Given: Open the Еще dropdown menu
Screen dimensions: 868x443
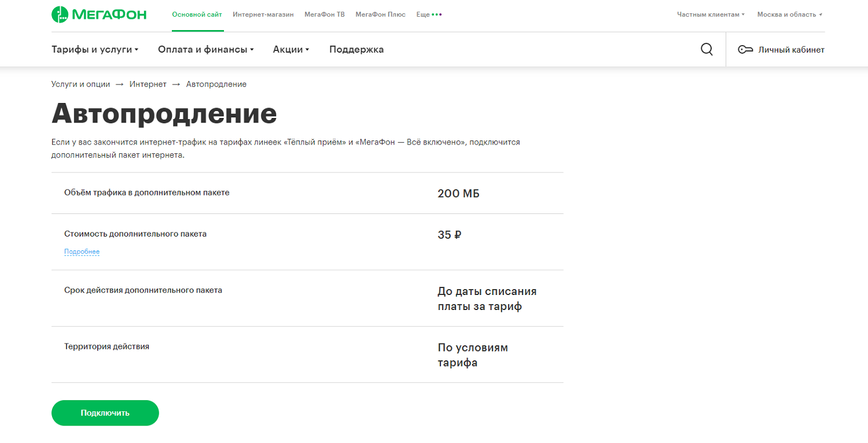Looking at the screenshot, I should [x=429, y=14].
